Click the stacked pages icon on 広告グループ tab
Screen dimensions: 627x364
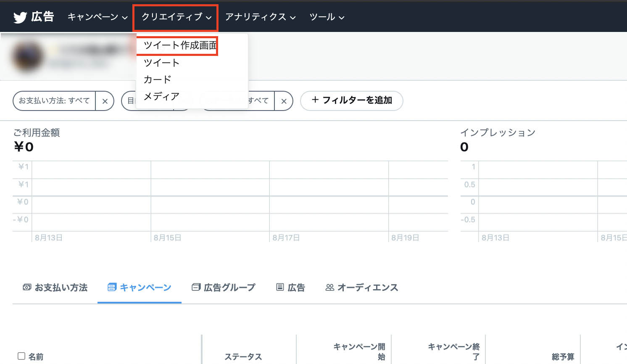coord(196,287)
